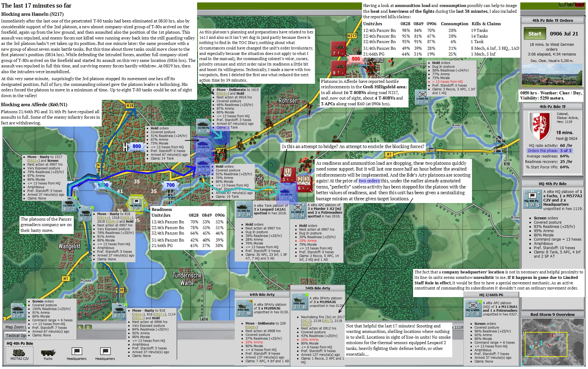Open the Tactical Ops tab
The image size is (588, 369).
tap(16, 335)
